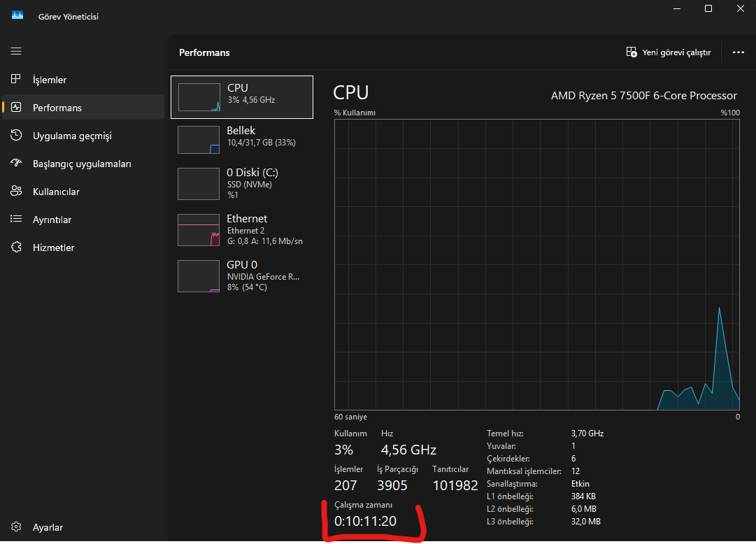Click the 'AMD Ryzen 5 7500F 6-Core Processor' label
Viewport: 756px width, 544px height.
point(643,96)
